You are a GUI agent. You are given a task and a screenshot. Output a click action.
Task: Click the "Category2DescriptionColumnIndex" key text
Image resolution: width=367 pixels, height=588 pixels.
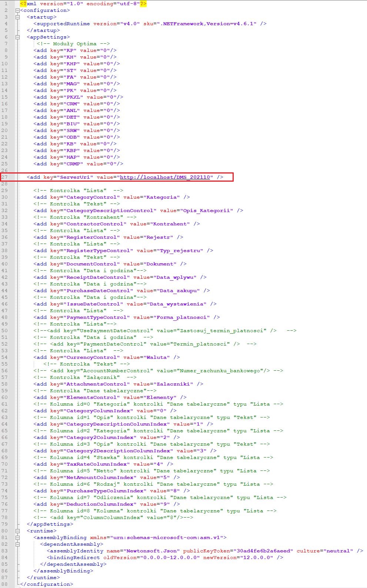[119, 451]
